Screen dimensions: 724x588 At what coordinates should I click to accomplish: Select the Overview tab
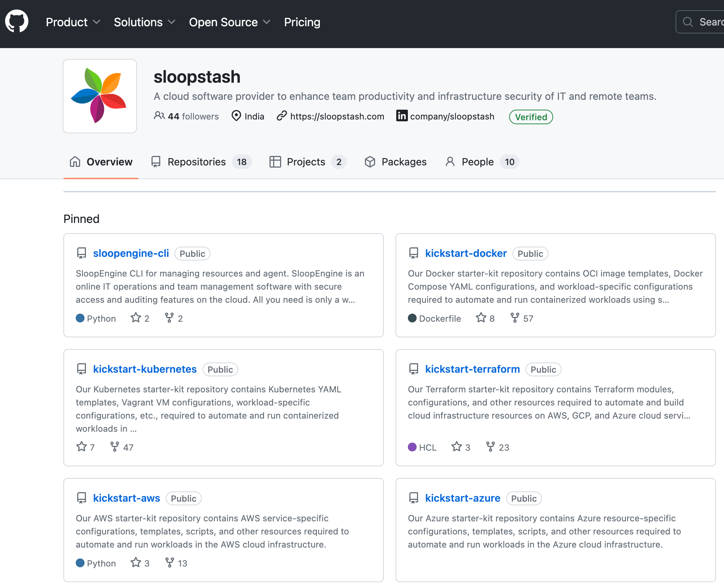click(x=101, y=162)
